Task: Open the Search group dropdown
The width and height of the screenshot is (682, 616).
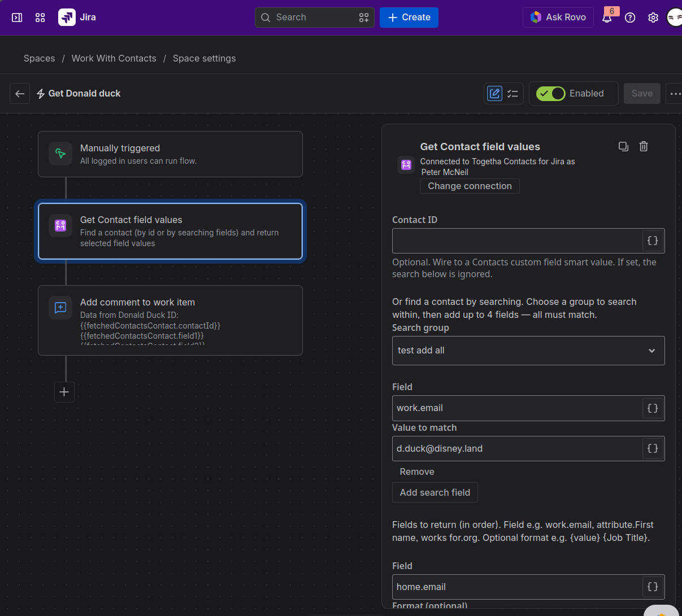Action: (528, 351)
